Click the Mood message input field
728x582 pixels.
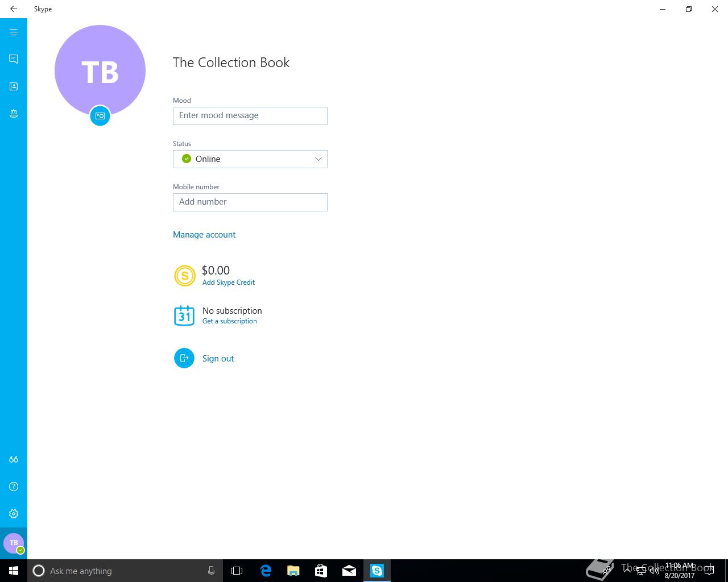[x=250, y=116]
